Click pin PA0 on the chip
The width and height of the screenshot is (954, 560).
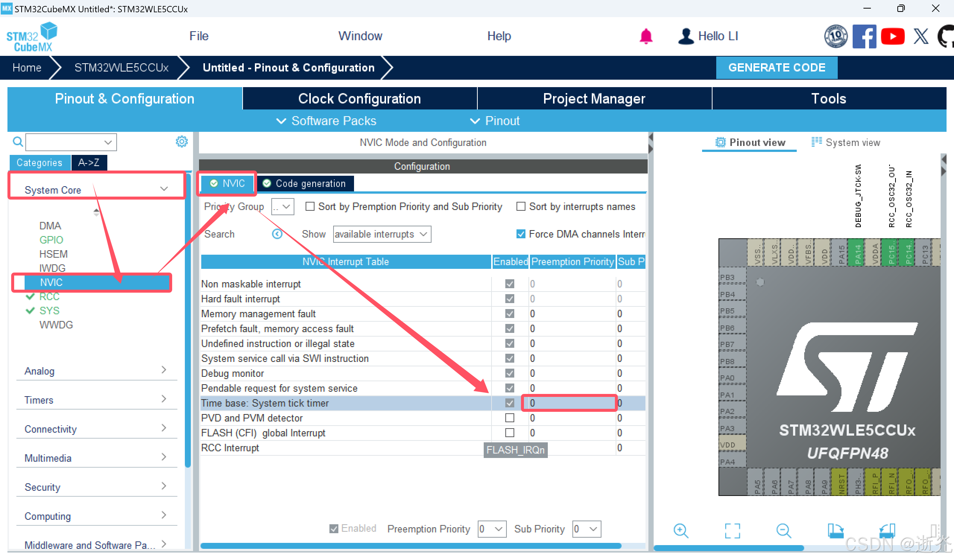click(732, 378)
